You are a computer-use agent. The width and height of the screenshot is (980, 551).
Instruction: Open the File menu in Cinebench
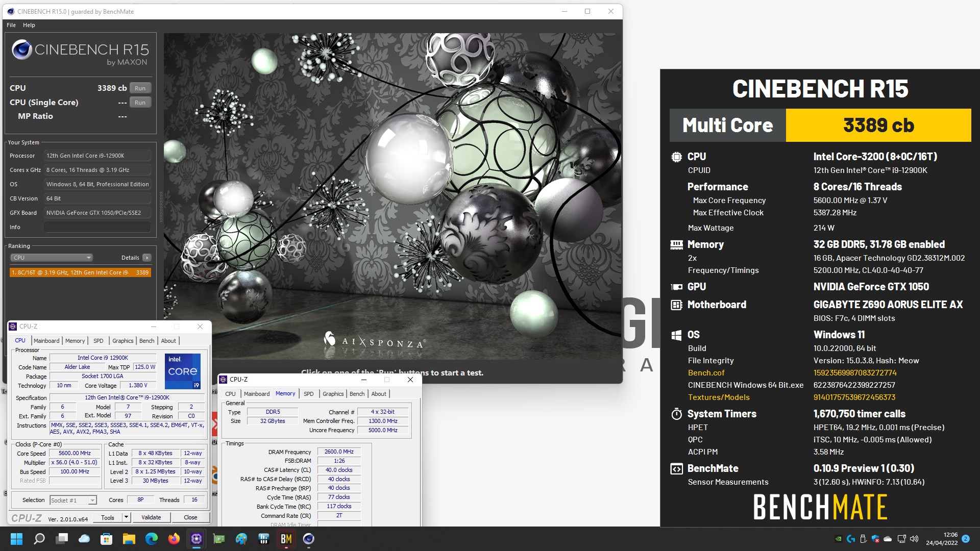[x=11, y=25]
